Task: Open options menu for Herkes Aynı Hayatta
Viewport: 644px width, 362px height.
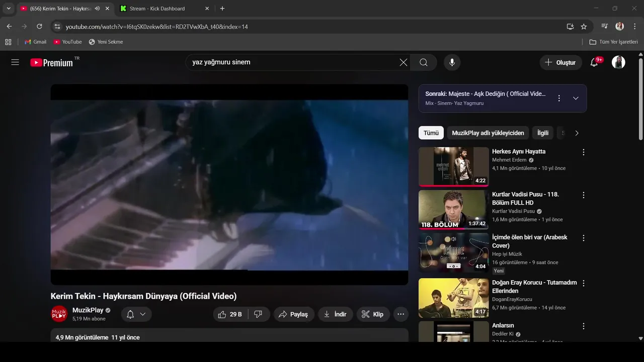Action: pos(584,152)
